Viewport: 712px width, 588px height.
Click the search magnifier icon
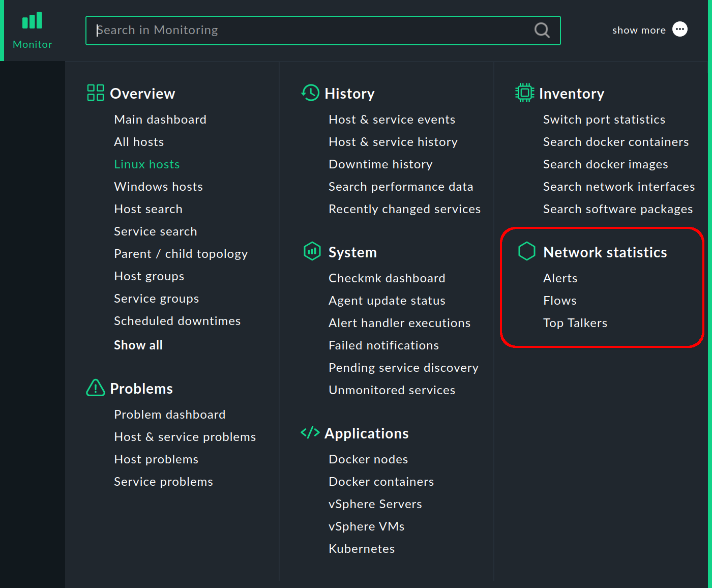pyautogui.click(x=541, y=30)
